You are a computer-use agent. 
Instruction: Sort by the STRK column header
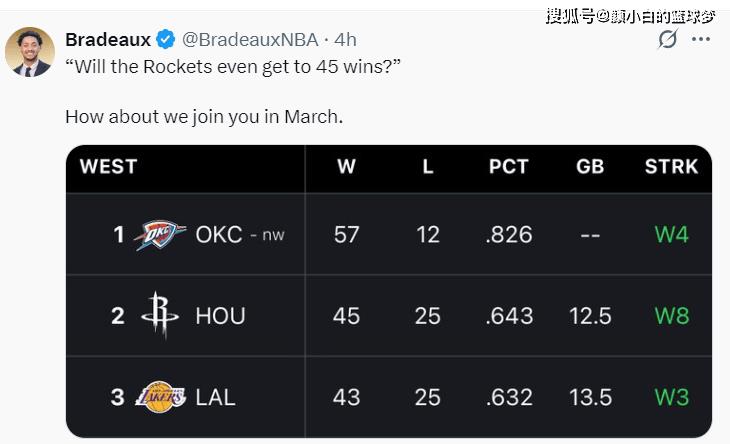(x=671, y=167)
